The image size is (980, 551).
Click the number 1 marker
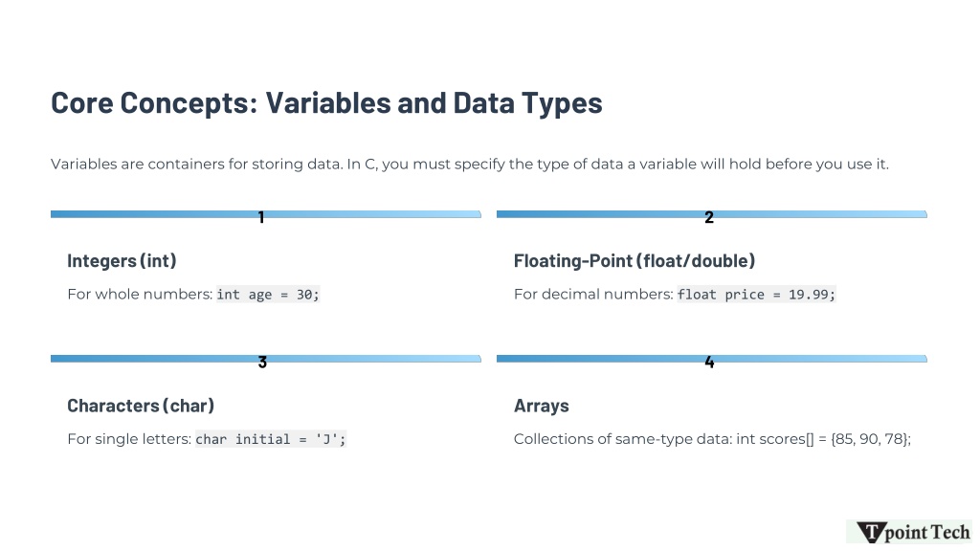261,217
